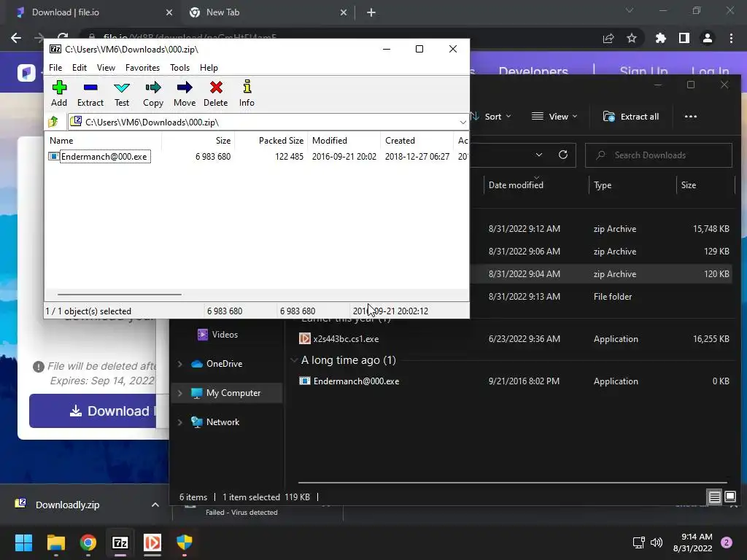
Task: Toggle the Chrome side panel
Action: [x=684, y=38]
